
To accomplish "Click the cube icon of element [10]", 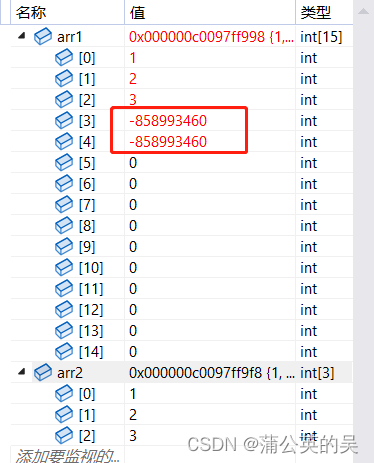I will click(x=64, y=267).
